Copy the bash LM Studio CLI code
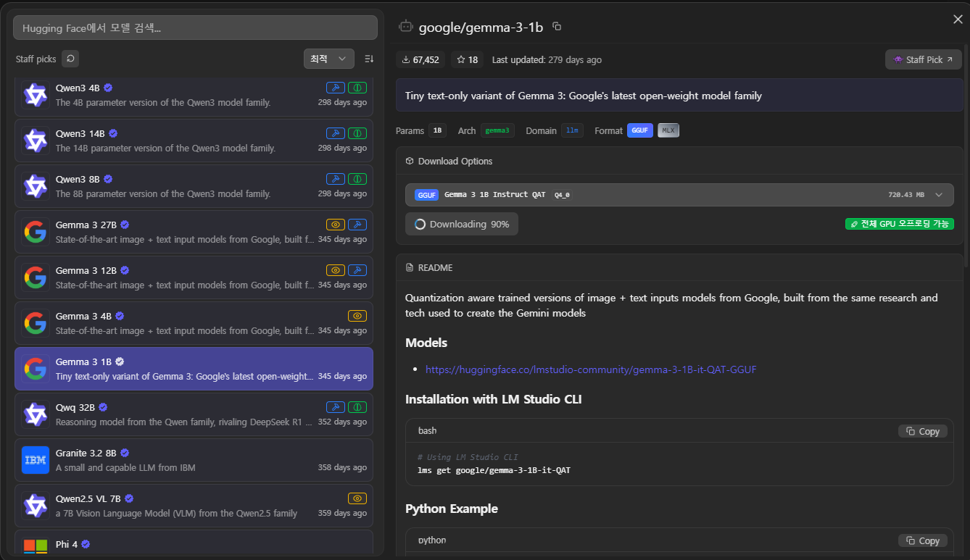 pos(922,431)
